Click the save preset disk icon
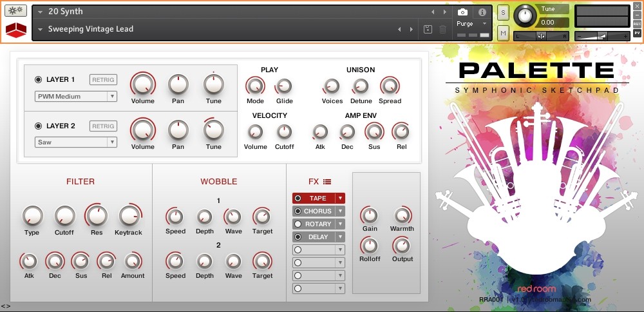 pyautogui.click(x=428, y=29)
